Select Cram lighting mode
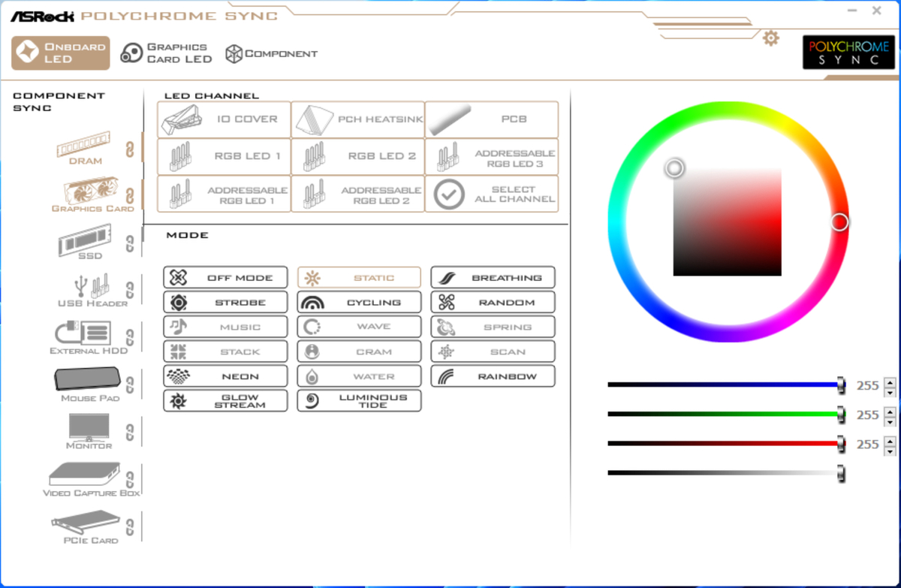Viewport: 901px width, 588px height. pyautogui.click(x=359, y=351)
